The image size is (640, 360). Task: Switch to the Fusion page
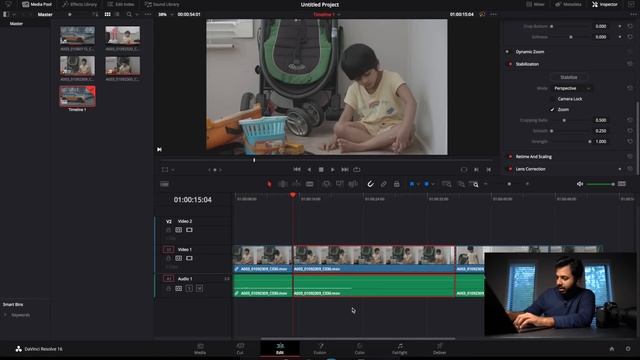(x=320, y=349)
